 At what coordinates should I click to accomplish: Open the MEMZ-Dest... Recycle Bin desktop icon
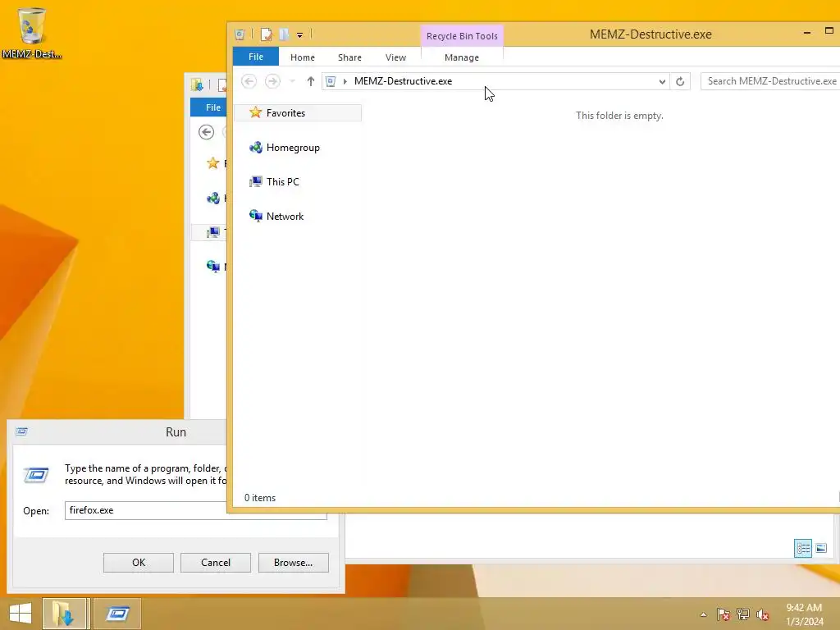(32, 33)
